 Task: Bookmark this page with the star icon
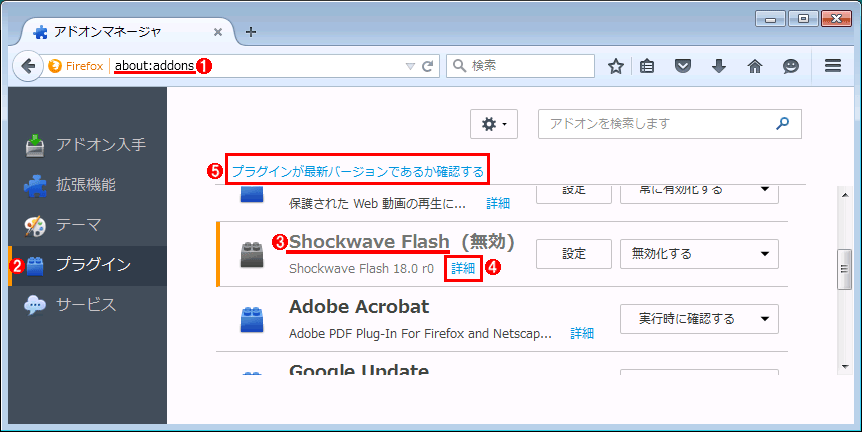pyautogui.click(x=616, y=67)
